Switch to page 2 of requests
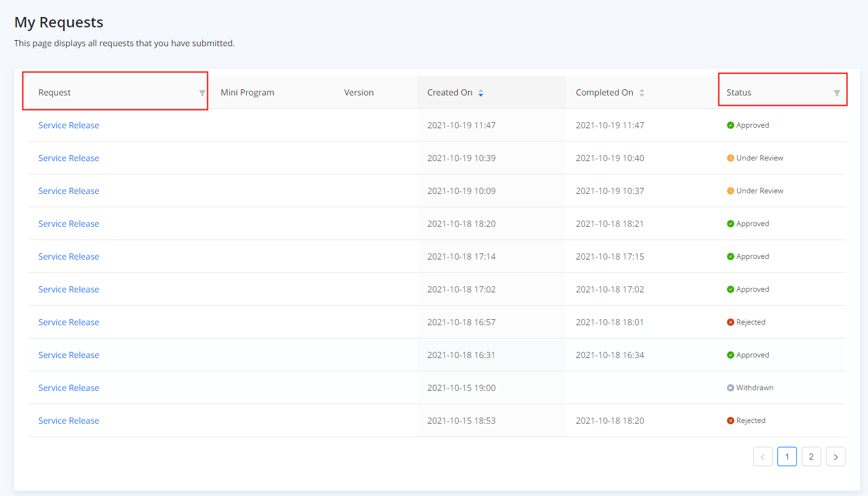Viewport: 868px width, 496px height. 811,456
